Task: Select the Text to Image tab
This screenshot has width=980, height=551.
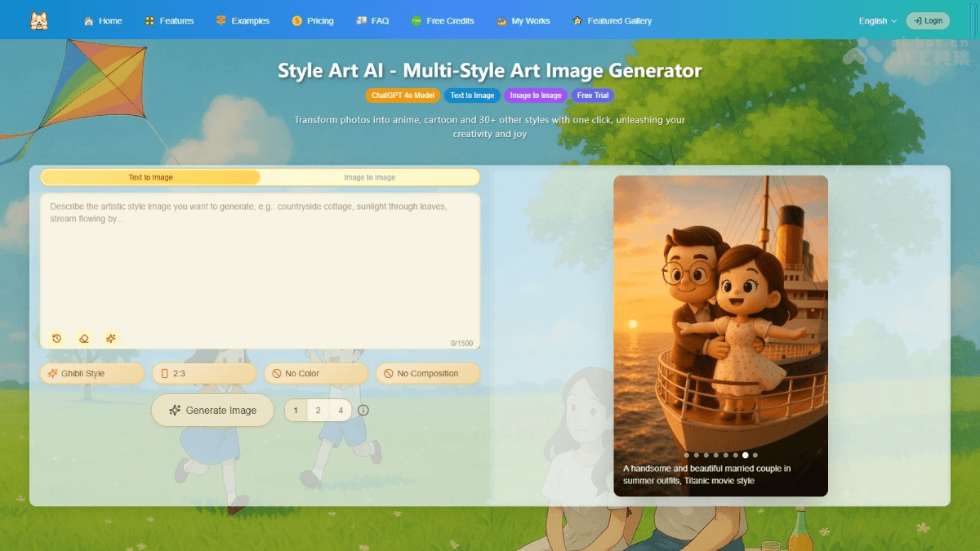Action: 150,177
